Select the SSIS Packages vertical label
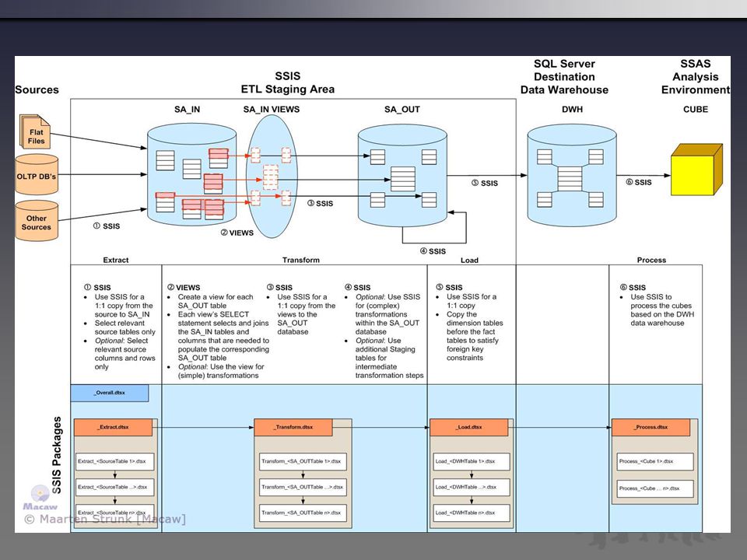747x560 pixels. [57, 455]
